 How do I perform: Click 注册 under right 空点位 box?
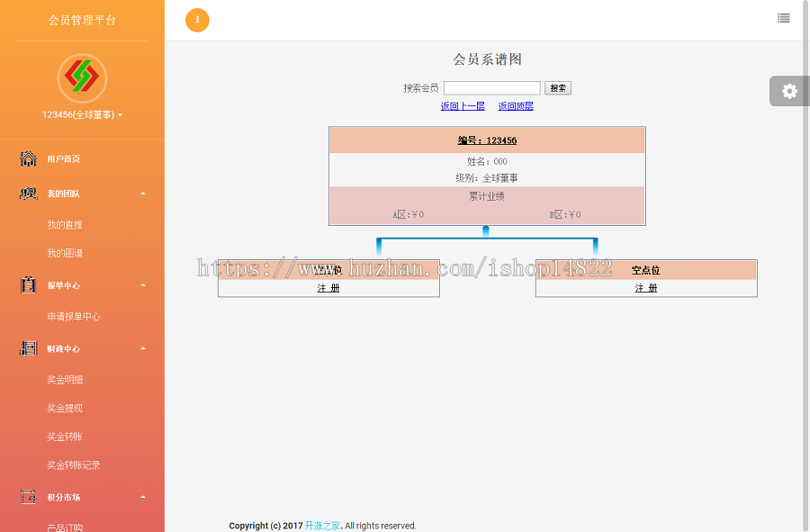tap(645, 288)
